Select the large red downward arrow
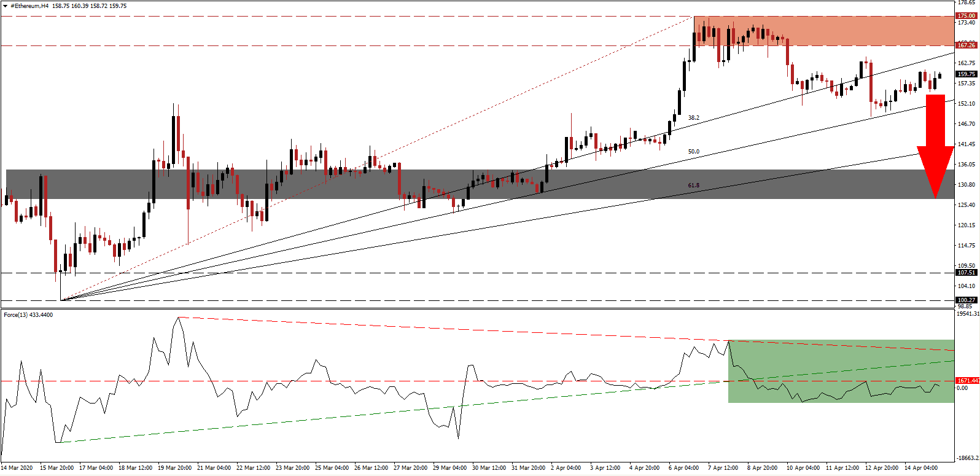This screenshot has height=476, width=980. (936, 146)
